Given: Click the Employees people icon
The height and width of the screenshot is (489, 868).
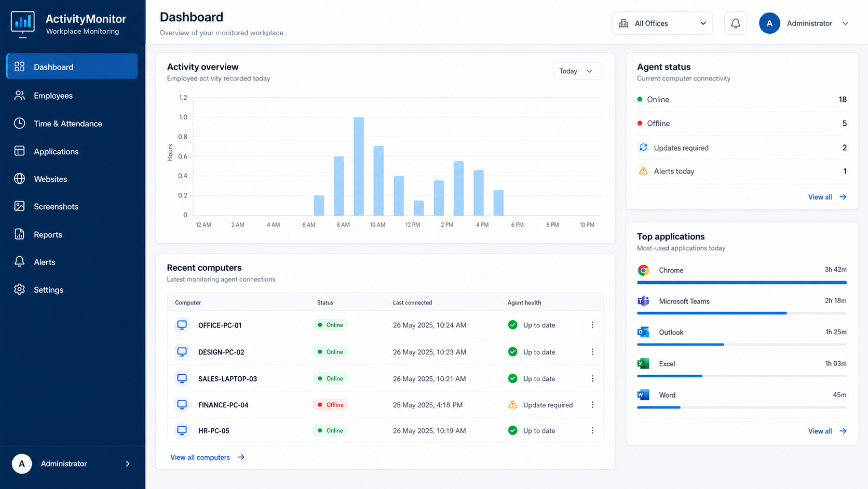Looking at the screenshot, I should tap(20, 95).
